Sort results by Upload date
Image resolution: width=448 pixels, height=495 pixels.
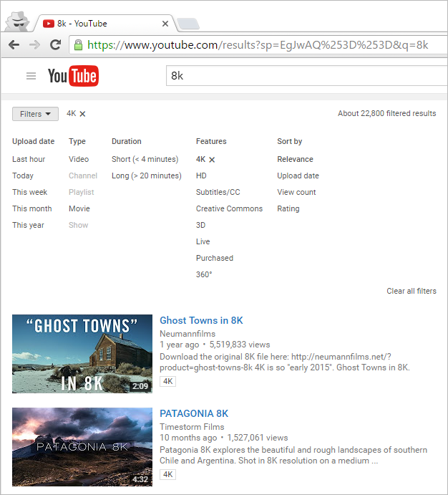pos(298,176)
